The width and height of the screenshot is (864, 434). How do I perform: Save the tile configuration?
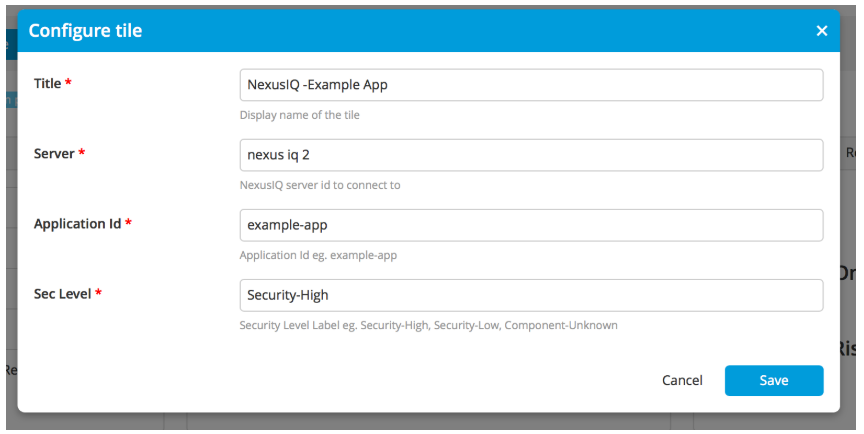[x=773, y=380]
